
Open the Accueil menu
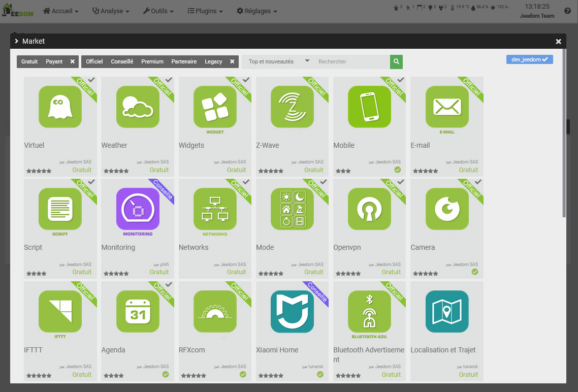click(61, 11)
